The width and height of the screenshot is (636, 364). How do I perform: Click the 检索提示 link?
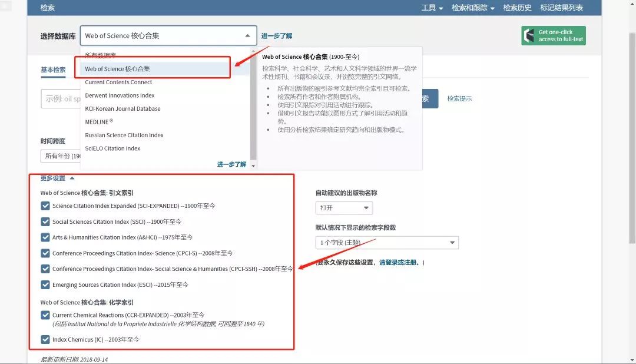459,98
